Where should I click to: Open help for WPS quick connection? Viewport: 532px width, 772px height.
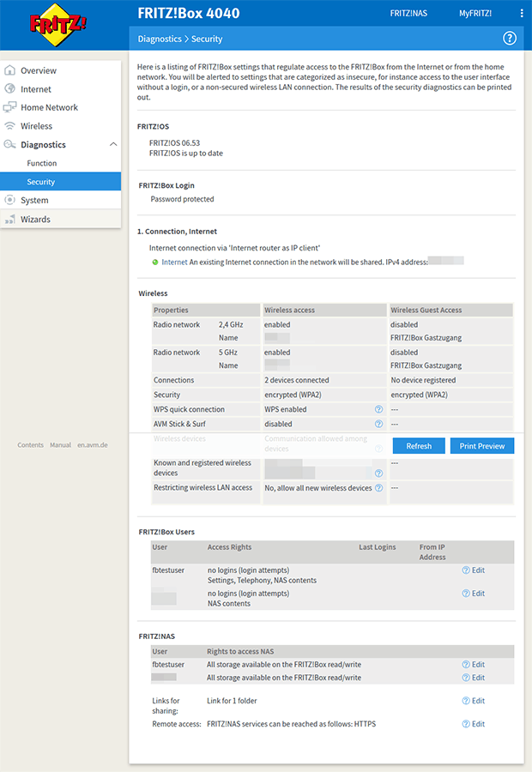point(378,409)
